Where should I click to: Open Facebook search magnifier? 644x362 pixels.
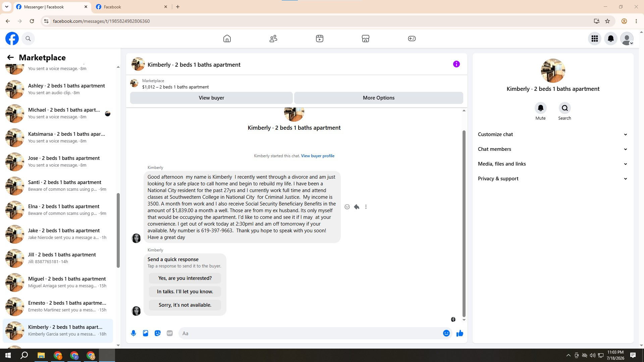pyautogui.click(x=28, y=39)
